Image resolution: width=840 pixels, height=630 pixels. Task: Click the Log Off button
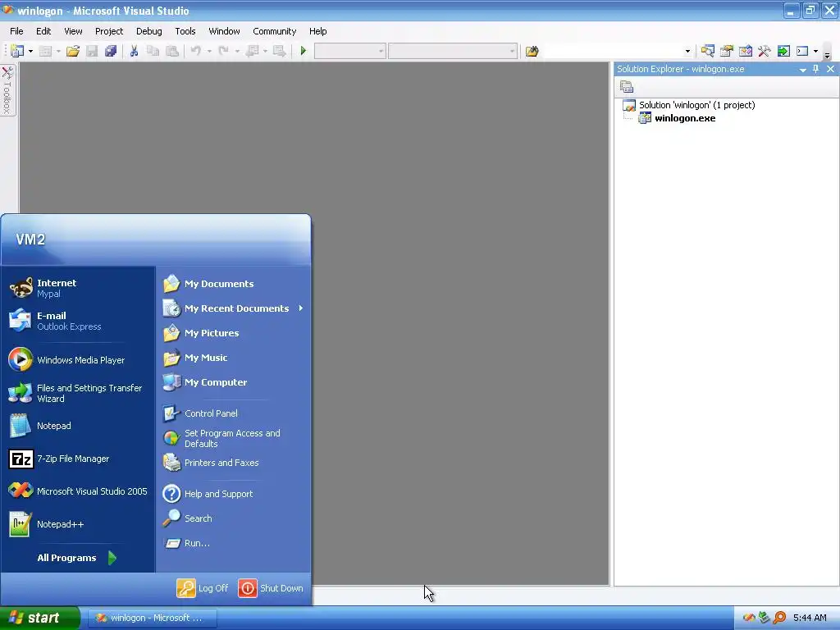coord(203,588)
